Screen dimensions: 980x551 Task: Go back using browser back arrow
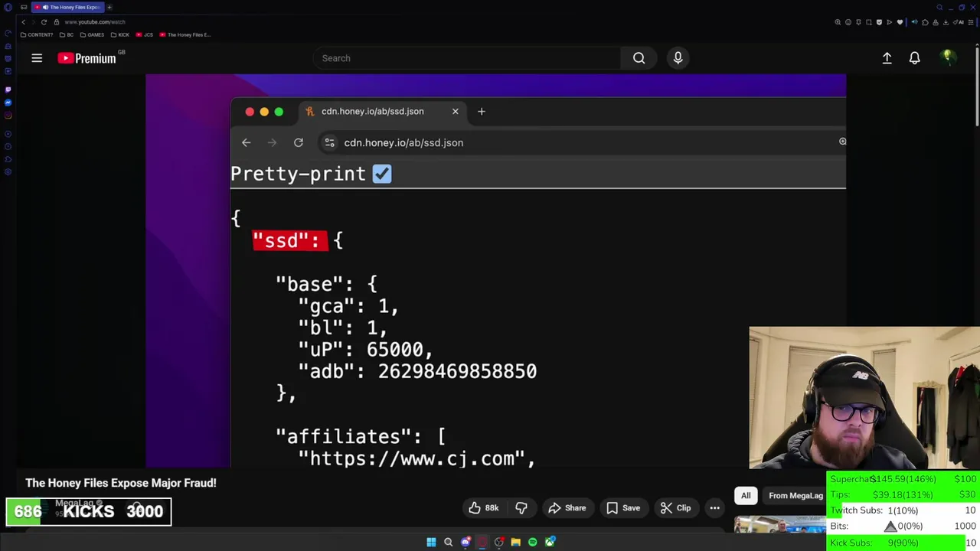click(23, 22)
